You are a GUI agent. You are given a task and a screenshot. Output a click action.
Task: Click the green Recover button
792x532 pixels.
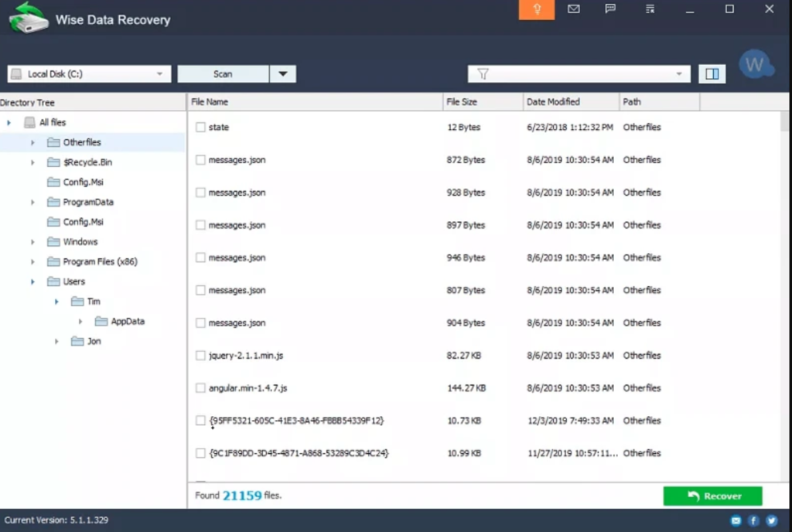click(x=712, y=496)
